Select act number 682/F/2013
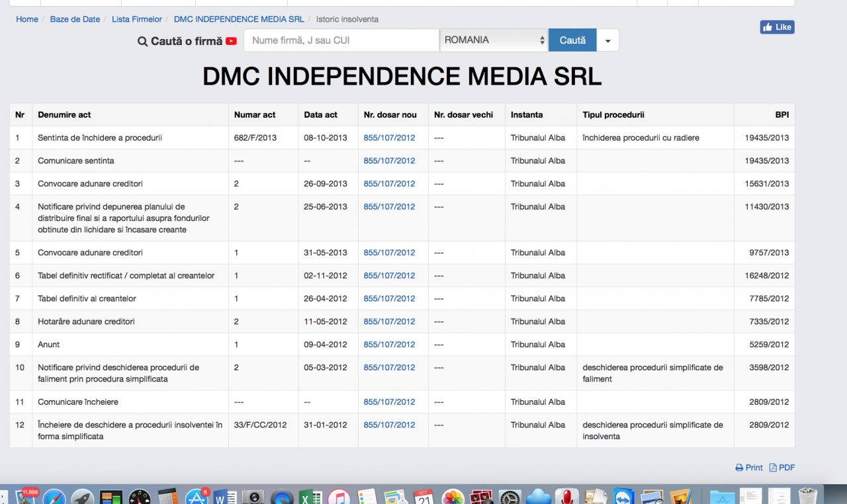This screenshot has height=504, width=847. click(257, 138)
